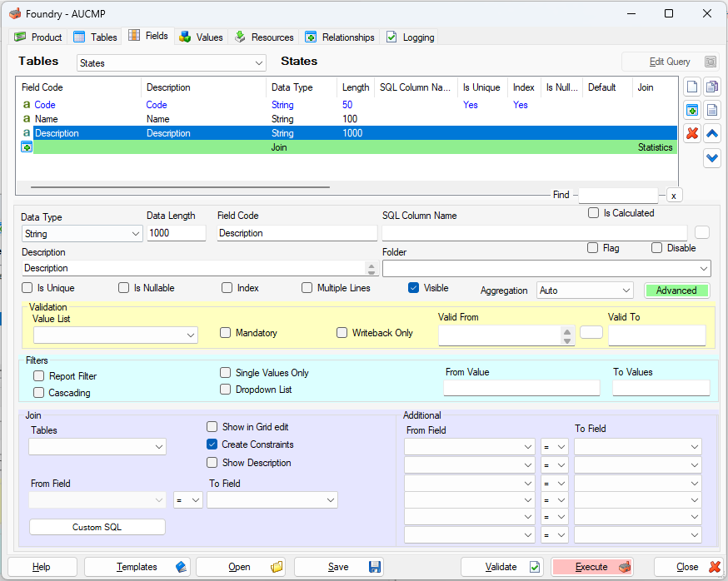The width and height of the screenshot is (728, 581).
Task: Clear the Find box with x button
Action: click(x=674, y=196)
